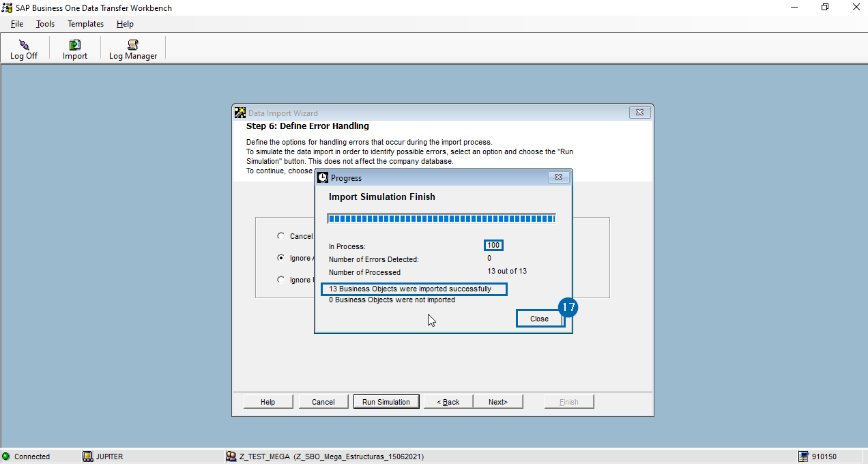The height and width of the screenshot is (464, 868).
Task: Click the green Connected status indicator icon
Action: click(x=6, y=456)
